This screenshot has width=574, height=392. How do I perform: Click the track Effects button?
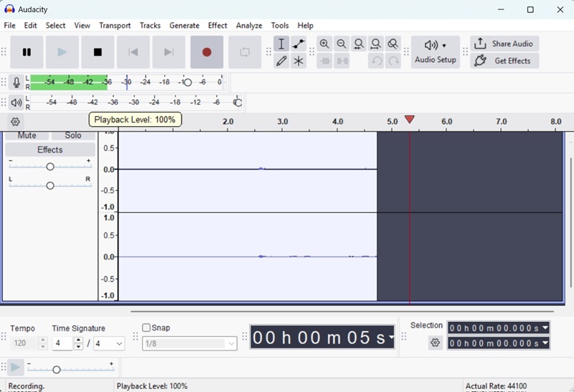click(x=50, y=150)
